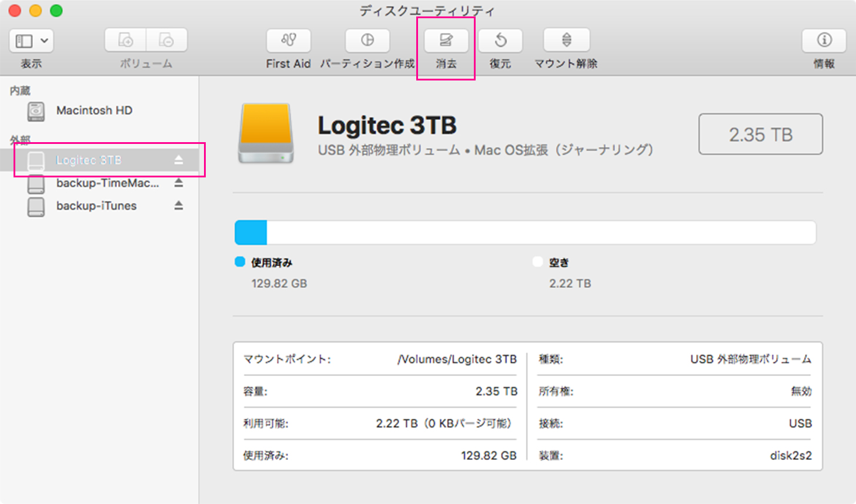Click the add volume toolbar icon
The height and width of the screenshot is (504, 856).
pos(126,40)
